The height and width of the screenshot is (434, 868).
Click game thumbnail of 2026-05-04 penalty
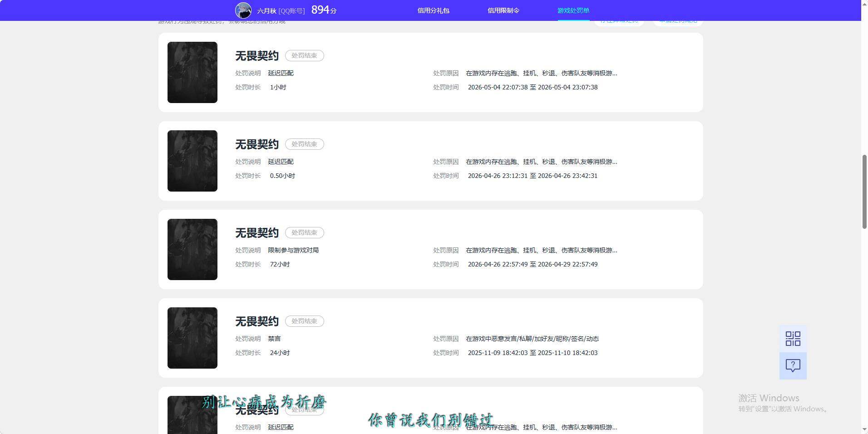coord(192,72)
